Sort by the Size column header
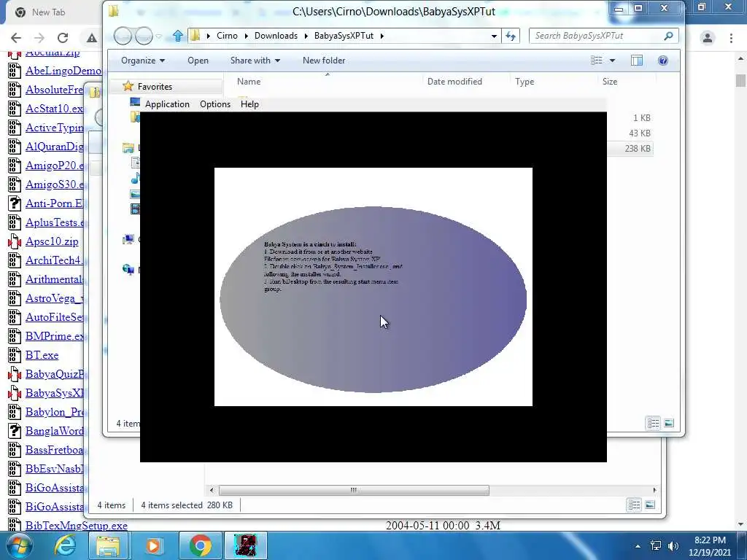 (610, 82)
